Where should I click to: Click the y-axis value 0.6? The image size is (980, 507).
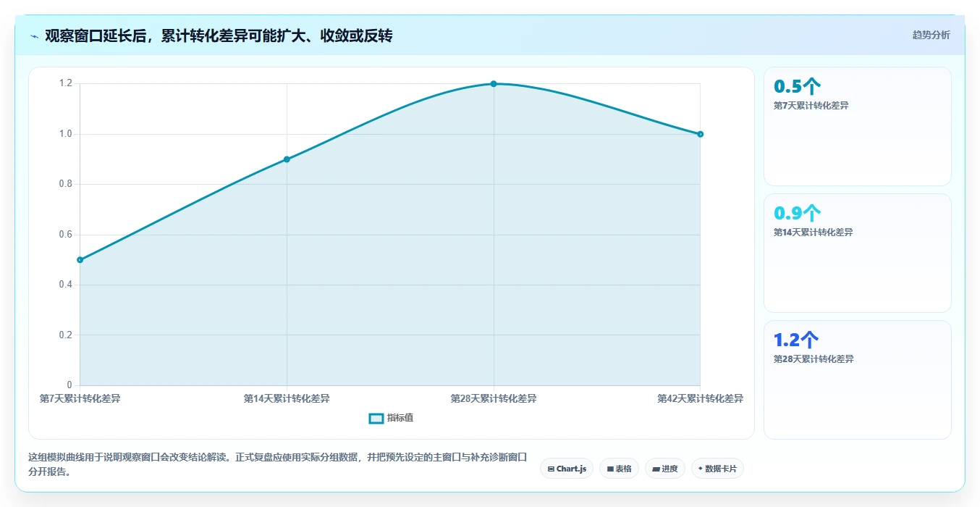(66, 235)
